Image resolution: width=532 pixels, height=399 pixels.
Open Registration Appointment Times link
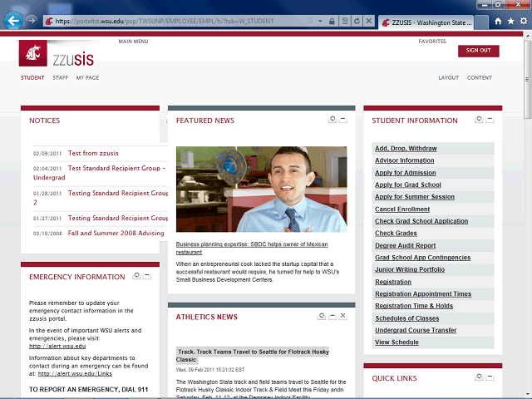pyautogui.click(x=423, y=294)
